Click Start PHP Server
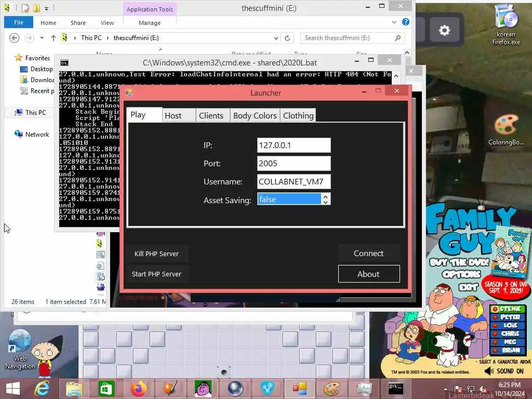This screenshot has height=399, width=532. pyautogui.click(x=156, y=274)
